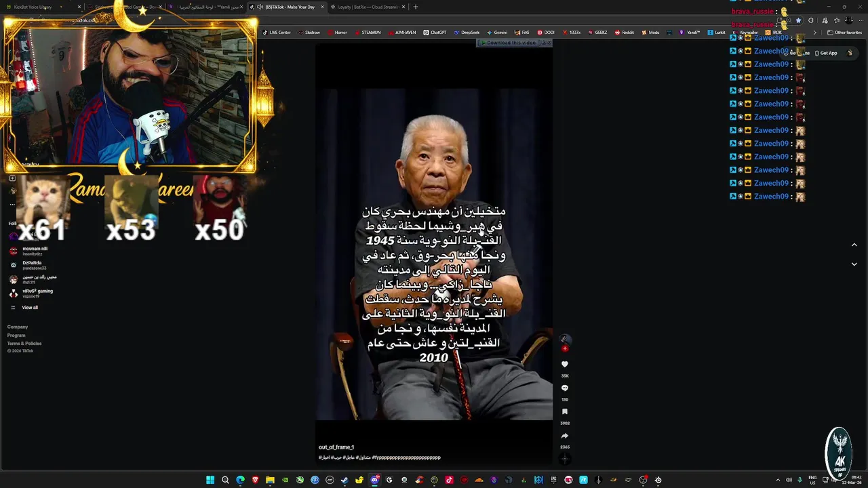Screen dimensions: 868x488
Task: Open the AIMHAVEN bookmark
Action: (402, 33)
